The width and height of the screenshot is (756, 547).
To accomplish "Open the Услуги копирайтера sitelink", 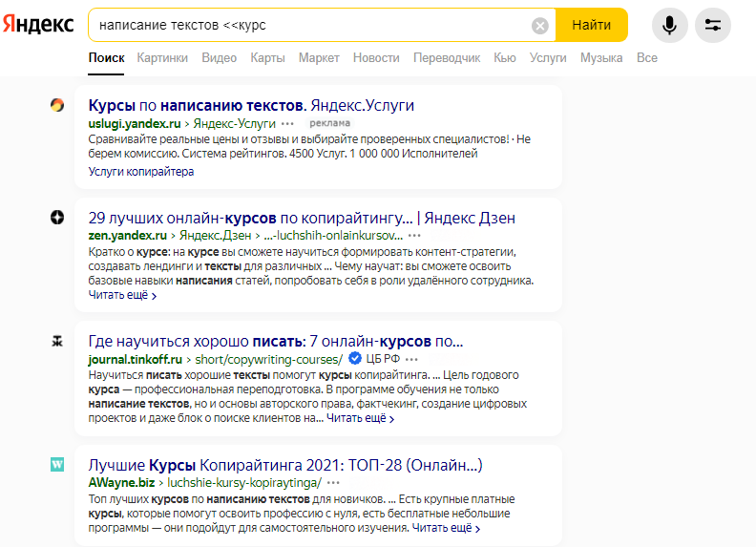I will pos(140,172).
